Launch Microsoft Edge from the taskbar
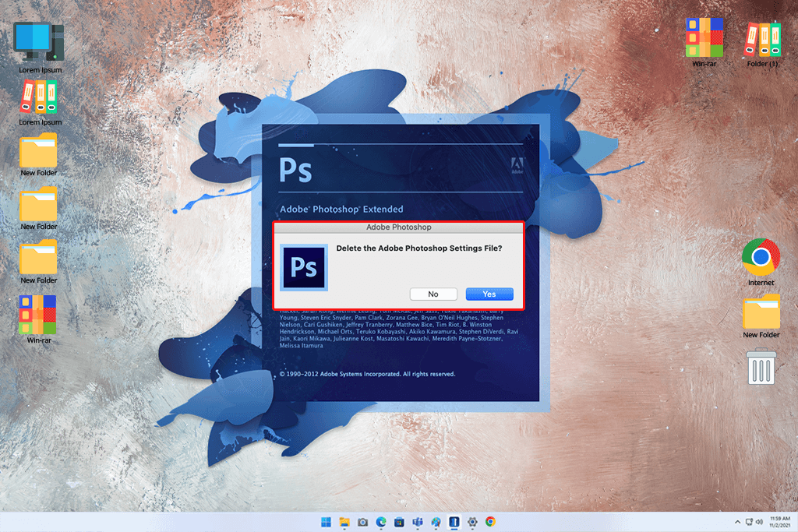 click(381, 522)
